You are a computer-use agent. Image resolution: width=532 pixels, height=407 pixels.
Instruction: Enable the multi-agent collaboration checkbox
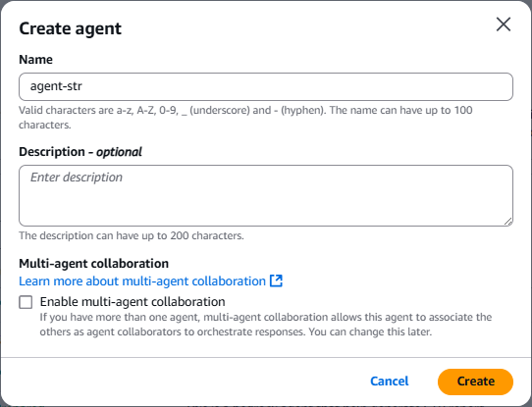coord(26,302)
